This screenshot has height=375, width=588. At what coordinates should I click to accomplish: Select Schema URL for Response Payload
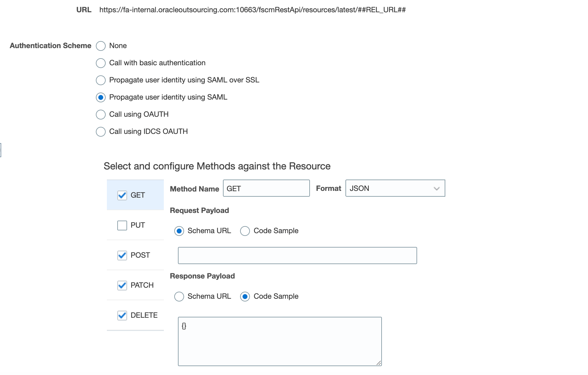pos(179,297)
